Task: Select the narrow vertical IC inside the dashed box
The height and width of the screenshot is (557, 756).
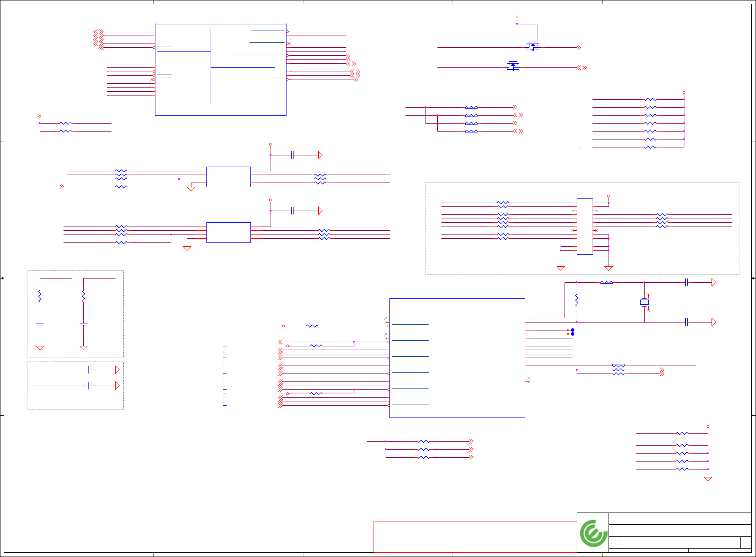Action: (585, 227)
